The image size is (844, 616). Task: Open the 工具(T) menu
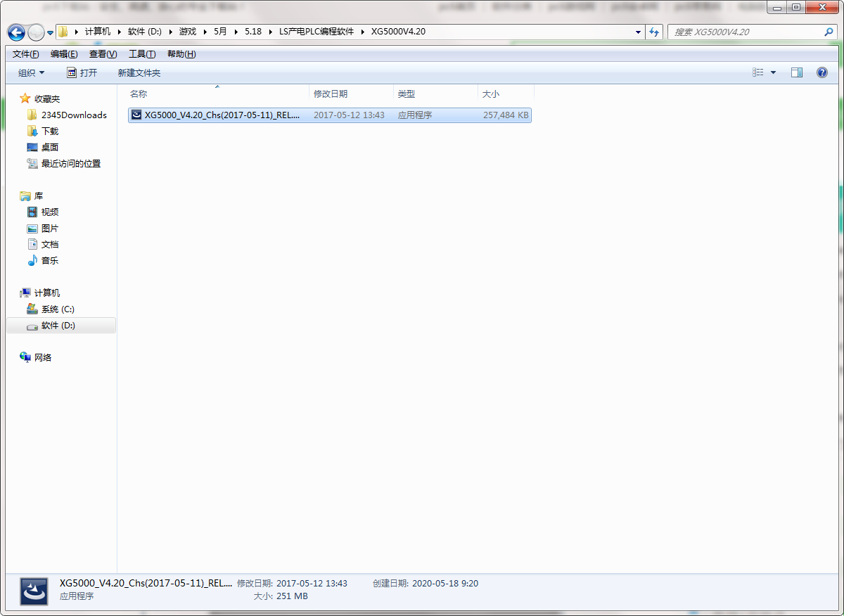click(x=141, y=54)
